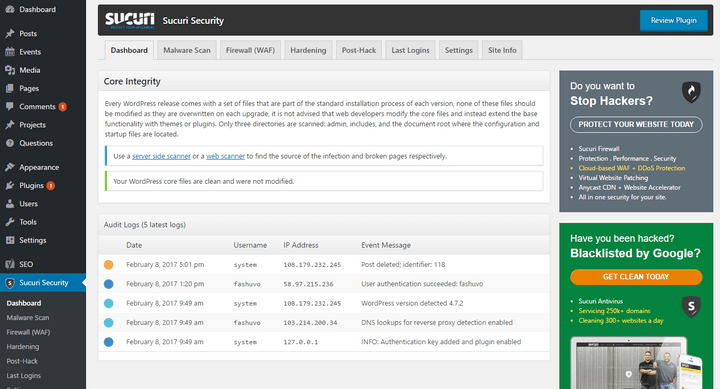Open Users in the admin menu
720x389 pixels.
pos(28,203)
